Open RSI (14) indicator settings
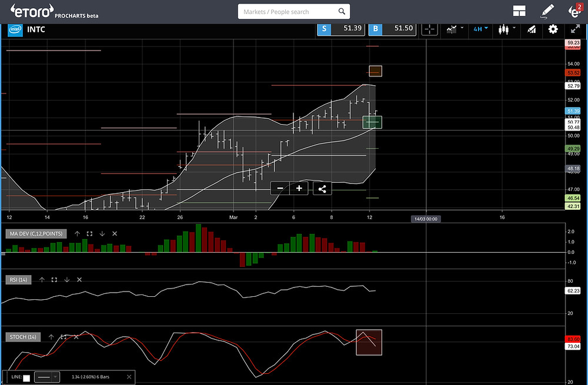Image resolution: width=588 pixels, height=385 pixels. click(18, 280)
